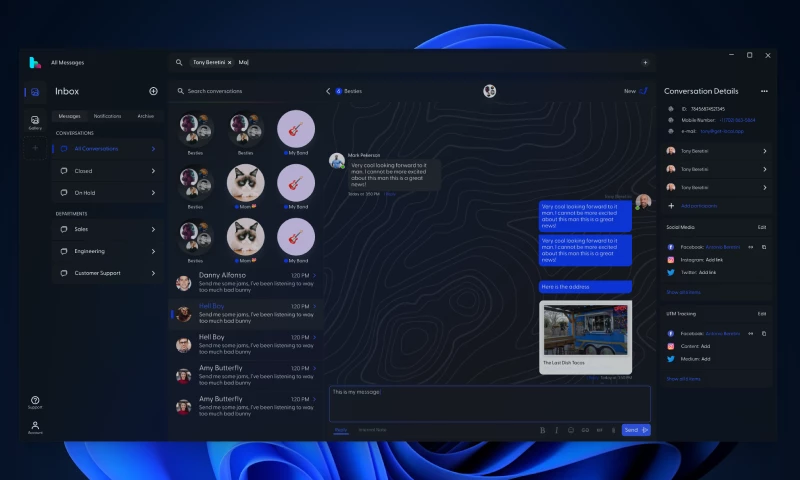Click the back arrow beside Besties title
Viewport: 800px width, 480px height.
pos(328,91)
